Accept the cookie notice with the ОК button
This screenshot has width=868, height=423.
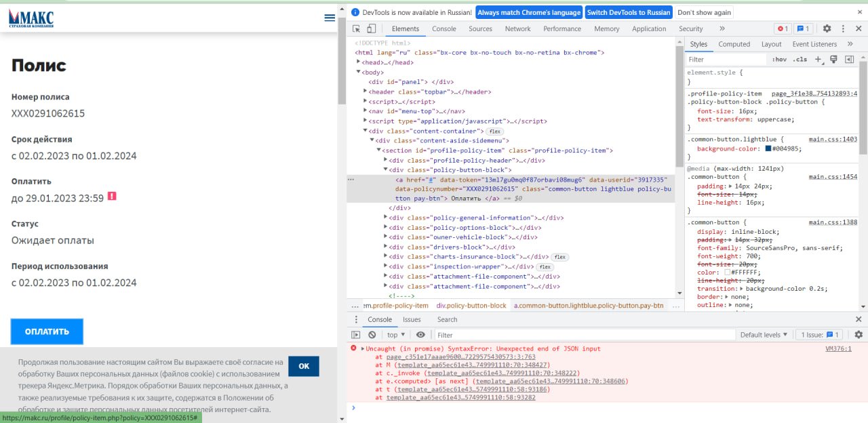[304, 366]
